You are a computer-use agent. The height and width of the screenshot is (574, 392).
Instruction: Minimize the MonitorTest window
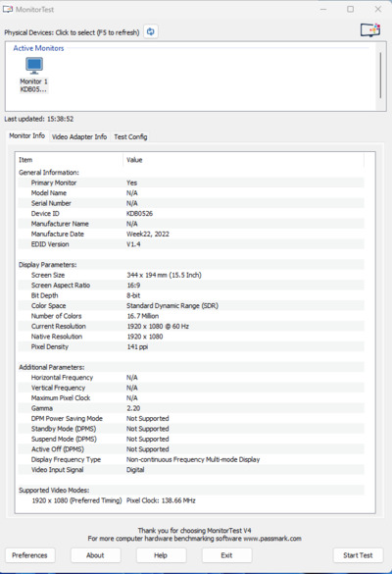click(x=323, y=9)
